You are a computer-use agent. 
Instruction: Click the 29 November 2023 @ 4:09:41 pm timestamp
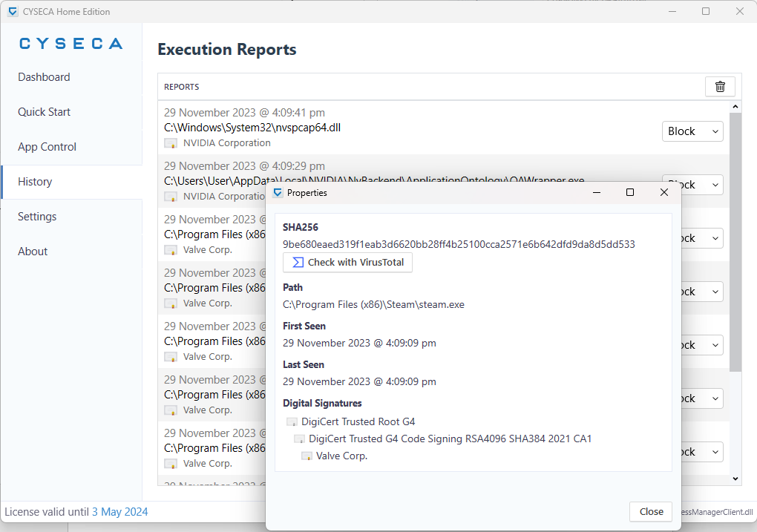(x=244, y=113)
